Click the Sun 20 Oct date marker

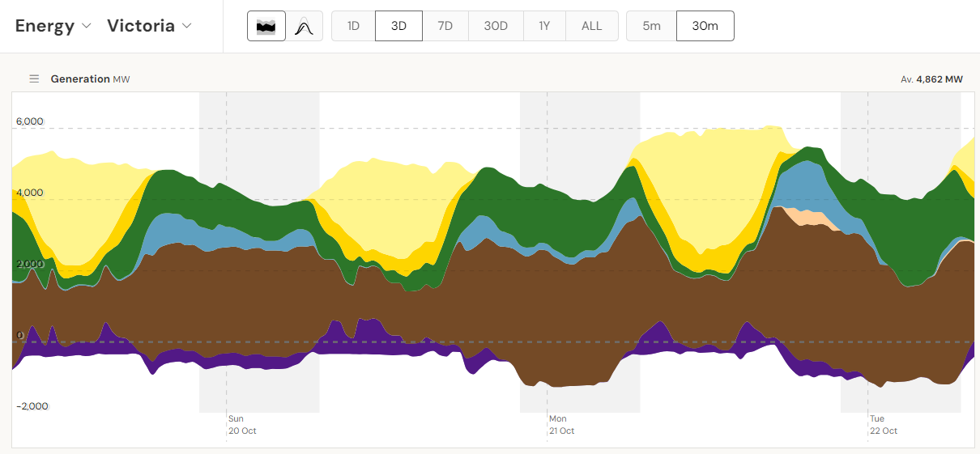click(x=241, y=425)
